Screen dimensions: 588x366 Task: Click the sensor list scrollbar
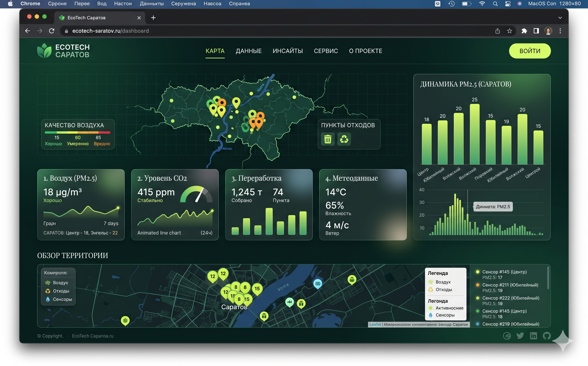[548, 278]
